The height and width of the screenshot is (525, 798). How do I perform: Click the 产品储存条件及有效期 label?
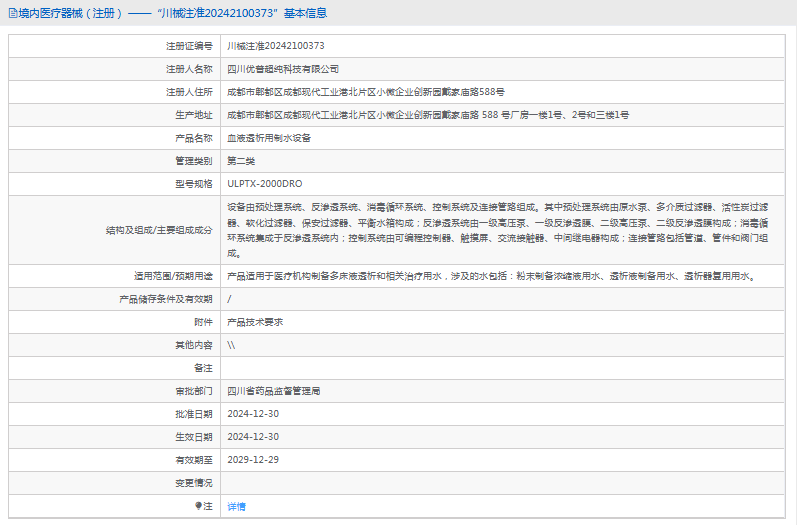tap(166, 299)
